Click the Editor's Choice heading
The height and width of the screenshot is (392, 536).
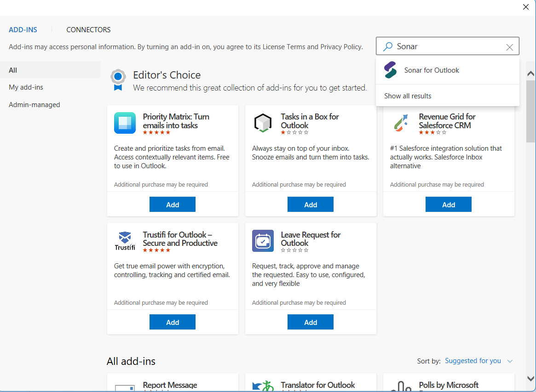point(167,75)
